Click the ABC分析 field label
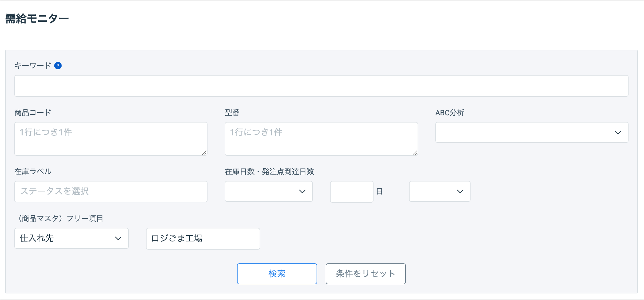The height and width of the screenshot is (300, 644). [x=450, y=113]
